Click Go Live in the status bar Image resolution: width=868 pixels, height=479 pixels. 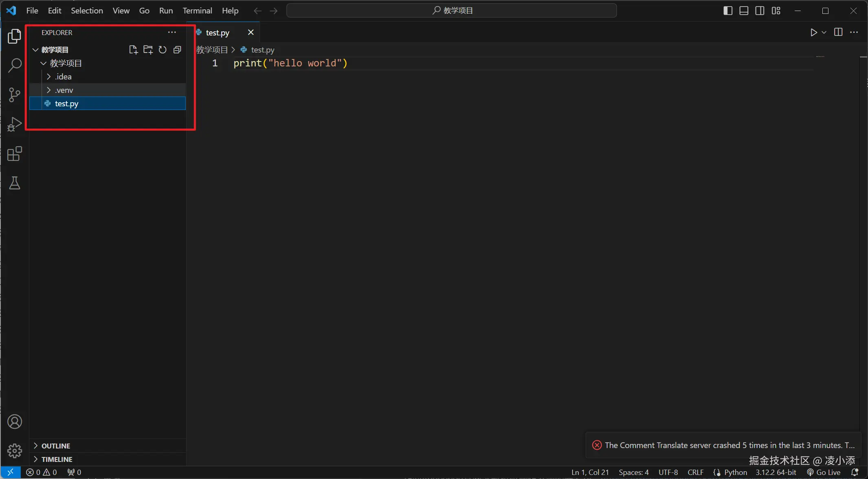[x=824, y=472]
